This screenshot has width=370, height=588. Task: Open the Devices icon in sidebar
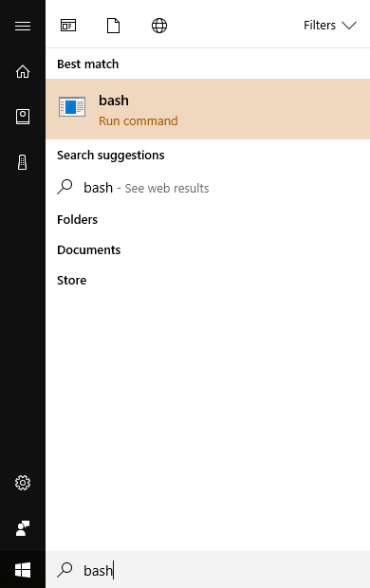[23, 162]
